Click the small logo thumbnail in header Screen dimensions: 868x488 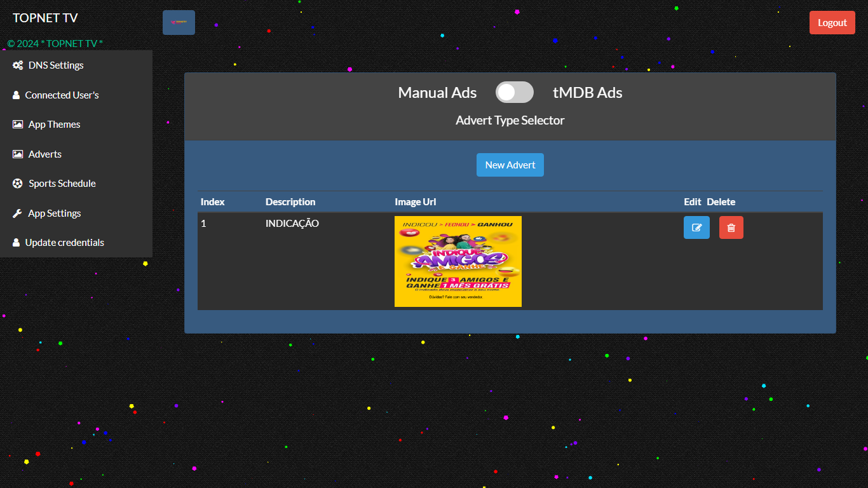tap(179, 22)
